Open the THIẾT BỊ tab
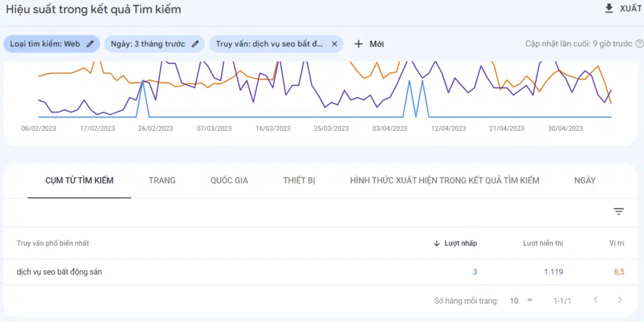 [x=299, y=180]
